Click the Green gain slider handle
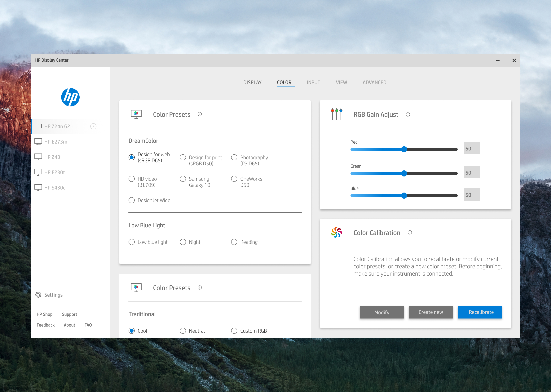 point(404,173)
